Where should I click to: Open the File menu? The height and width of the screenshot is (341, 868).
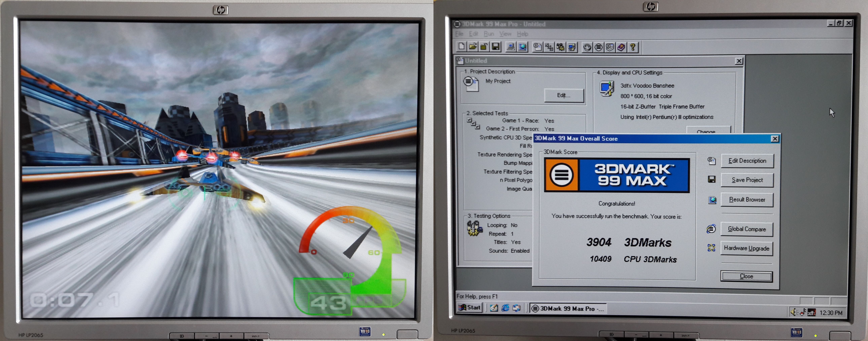pos(459,34)
